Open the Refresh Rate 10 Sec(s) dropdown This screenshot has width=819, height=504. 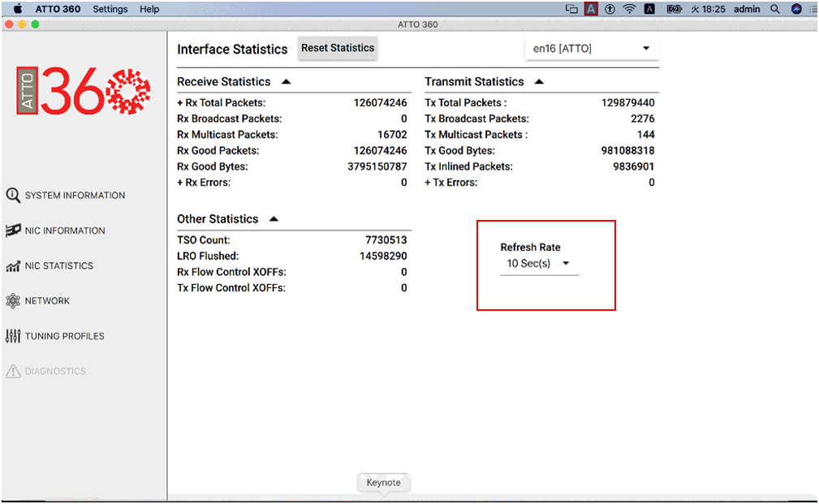click(539, 263)
